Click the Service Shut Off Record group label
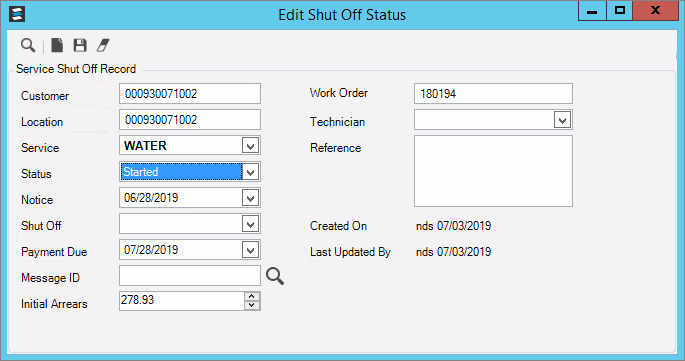Viewport: 685px width, 361px height. click(76, 69)
